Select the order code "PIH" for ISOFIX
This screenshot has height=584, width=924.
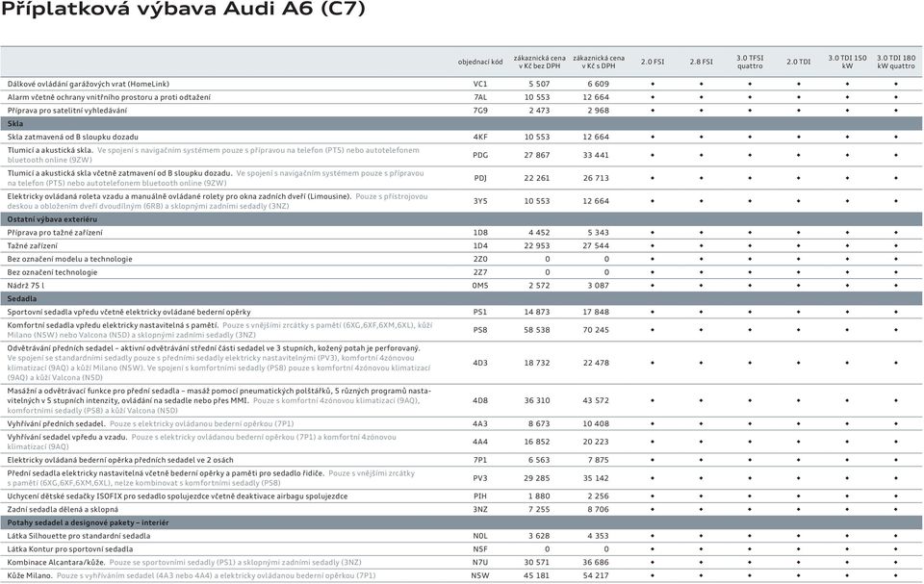click(x=480, y=496)
